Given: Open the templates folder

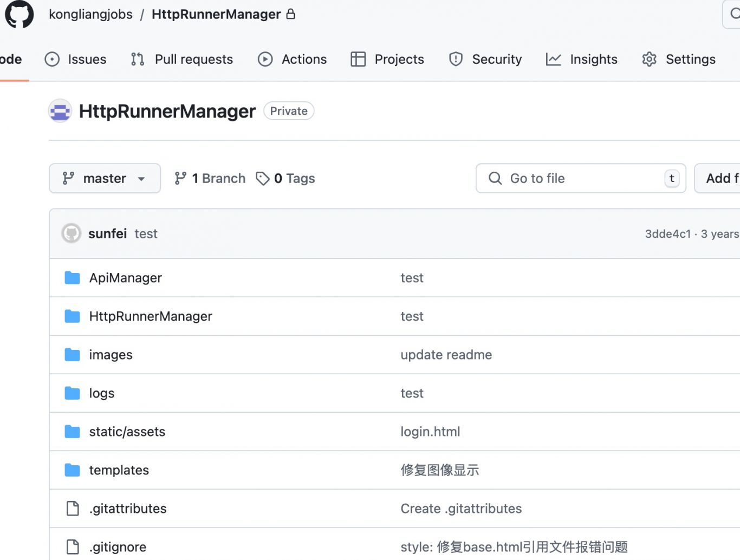Looking at the screenshot, I should coord(119,470).
